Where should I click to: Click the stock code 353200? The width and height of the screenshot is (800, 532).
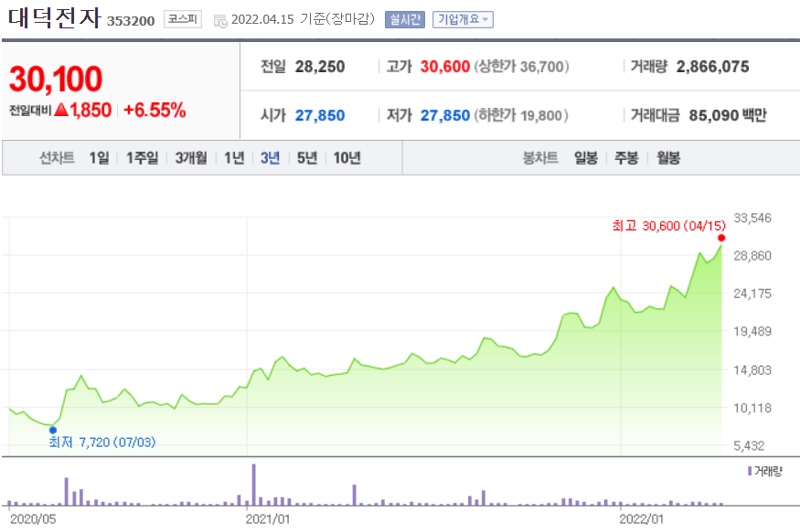[x=131, y=21]
